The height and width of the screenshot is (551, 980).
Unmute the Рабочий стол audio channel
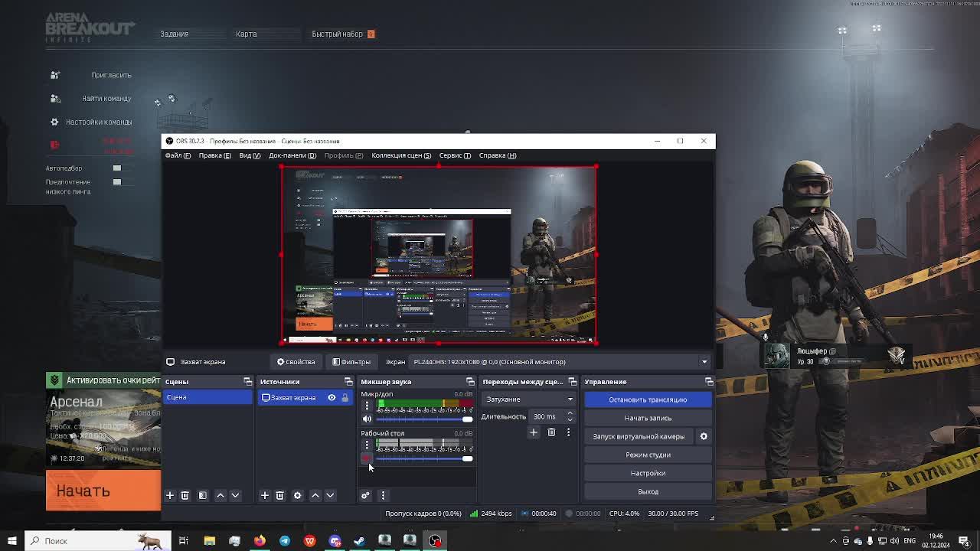coord(367,458)
